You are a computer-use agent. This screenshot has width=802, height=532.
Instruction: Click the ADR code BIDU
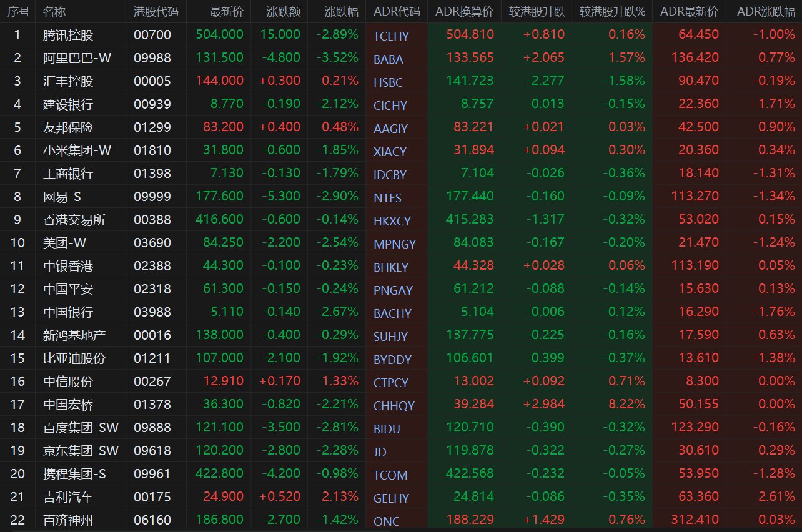pyautogui.click(x=387, y=429)
